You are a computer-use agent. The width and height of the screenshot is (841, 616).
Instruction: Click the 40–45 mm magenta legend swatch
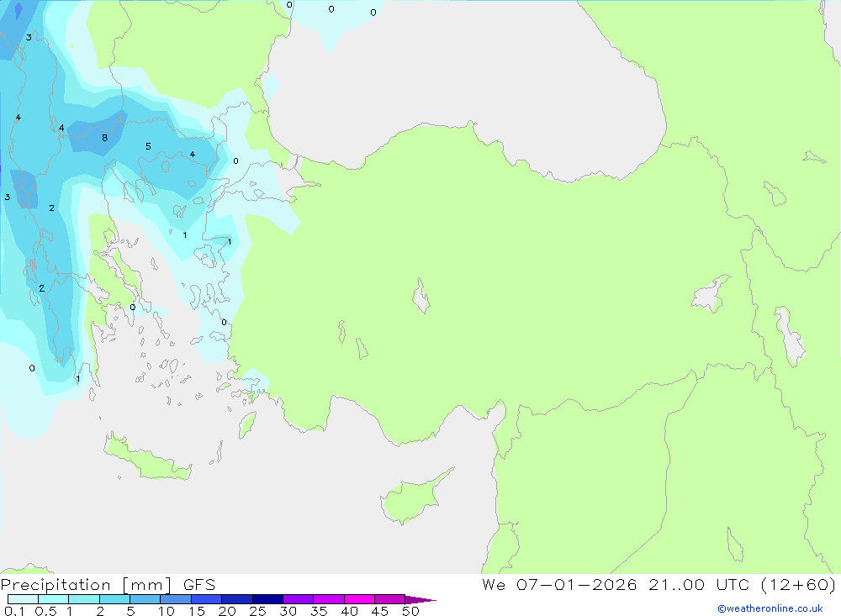tap(359, 599)
